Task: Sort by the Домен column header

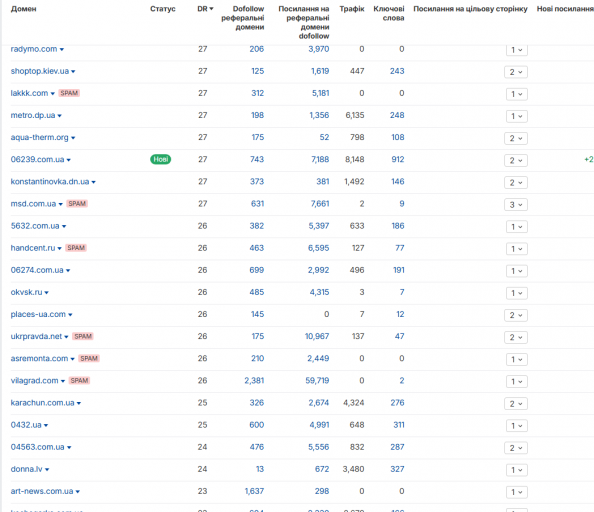Action: 23,9
